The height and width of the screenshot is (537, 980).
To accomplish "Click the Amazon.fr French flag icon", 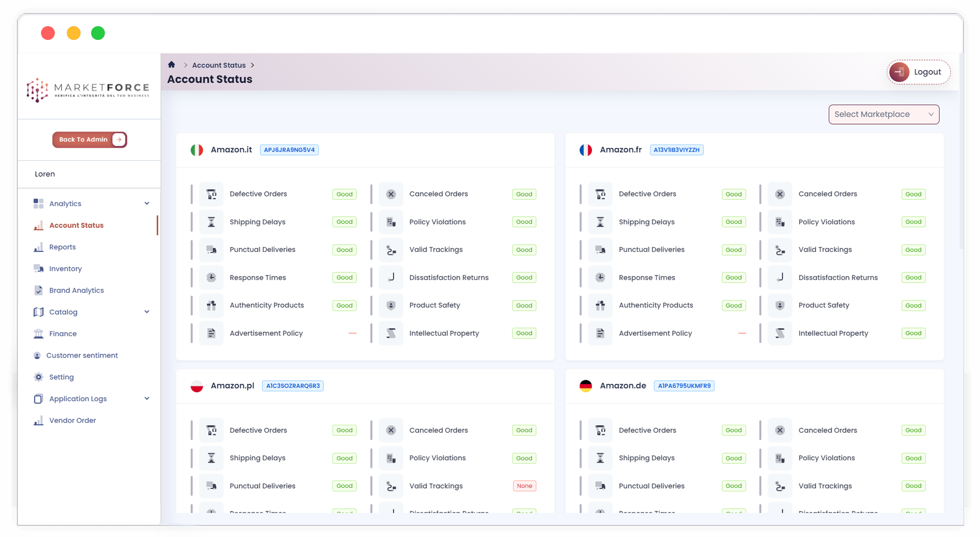I will click(x=586, y=150).
